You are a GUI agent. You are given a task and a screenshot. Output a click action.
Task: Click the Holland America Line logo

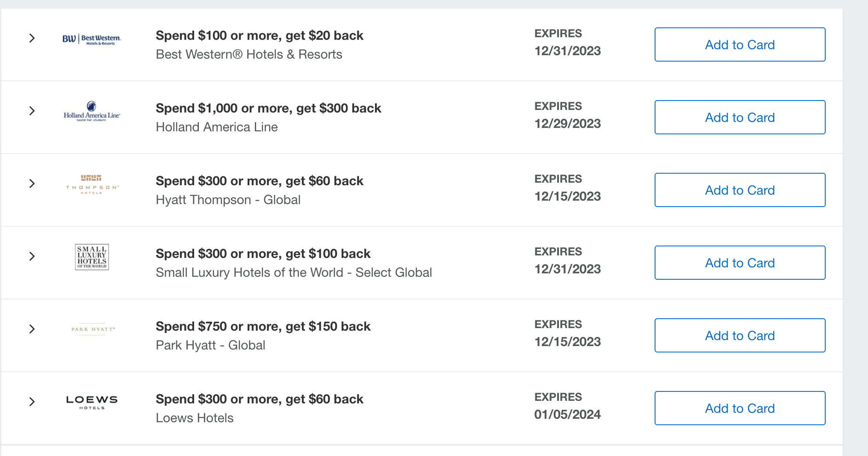(92, 113)
